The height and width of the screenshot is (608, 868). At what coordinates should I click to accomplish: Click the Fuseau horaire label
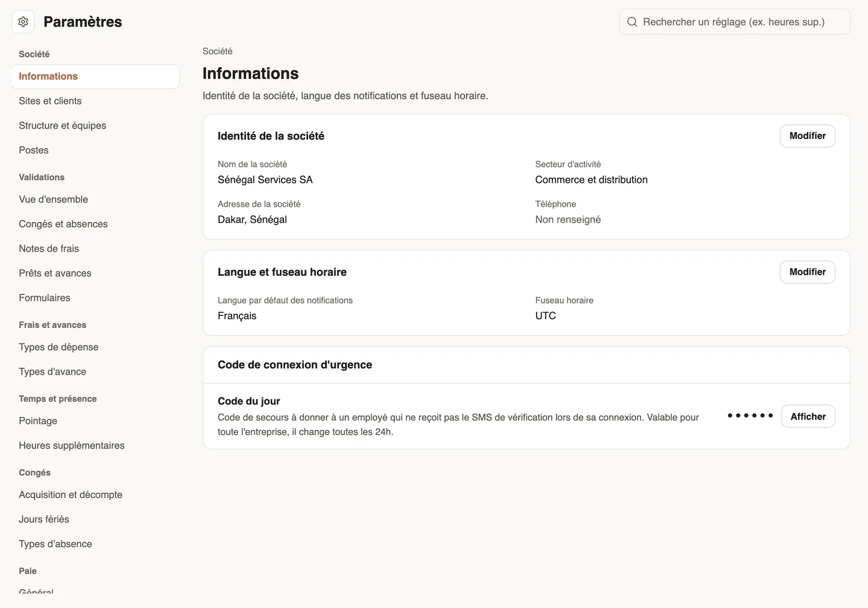[x=564, y=300]
